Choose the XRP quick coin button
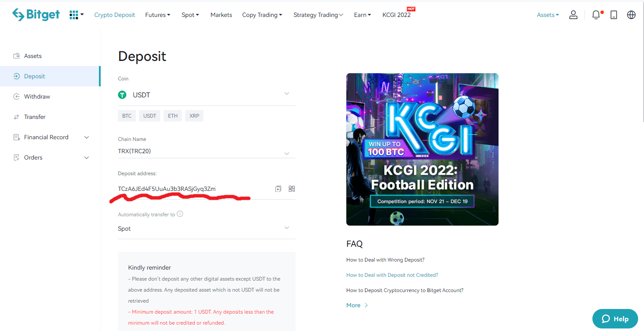Viewport: 644px width, 331px height. click(194, 116)
